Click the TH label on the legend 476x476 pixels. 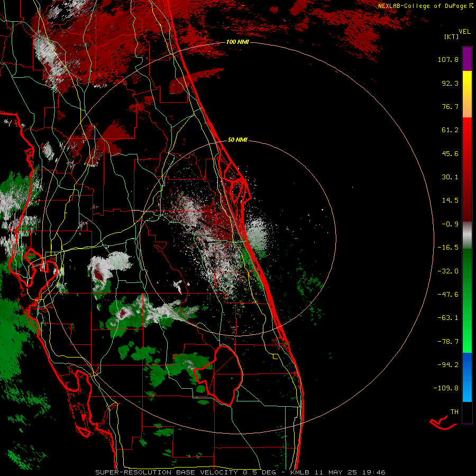coord(454,412)
